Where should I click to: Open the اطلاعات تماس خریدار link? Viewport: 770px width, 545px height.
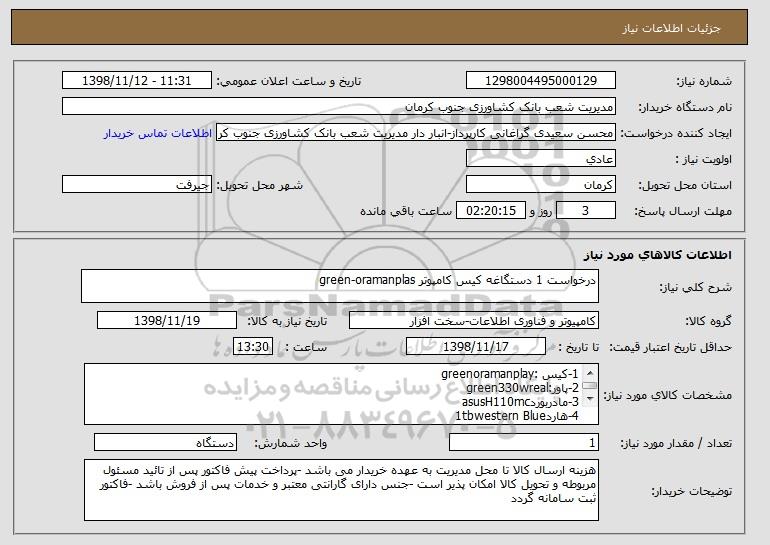point(158,133)
